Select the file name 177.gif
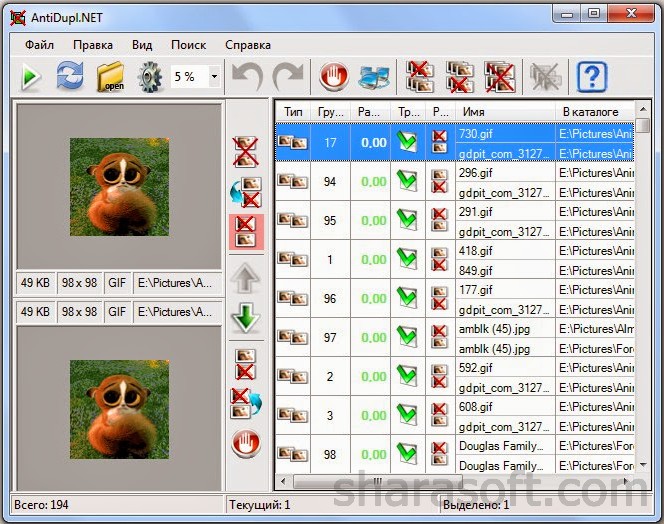Viewport: 664px width, 524px height. [476, 290]
